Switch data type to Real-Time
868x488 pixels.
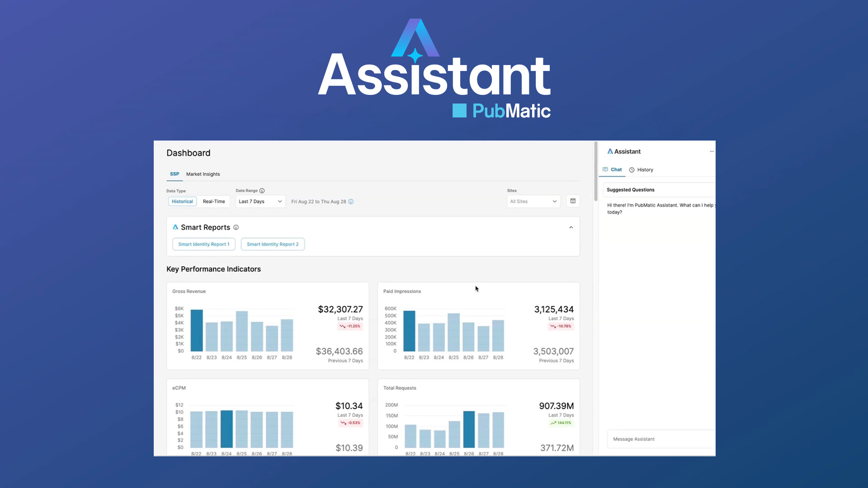pos(214,201)
